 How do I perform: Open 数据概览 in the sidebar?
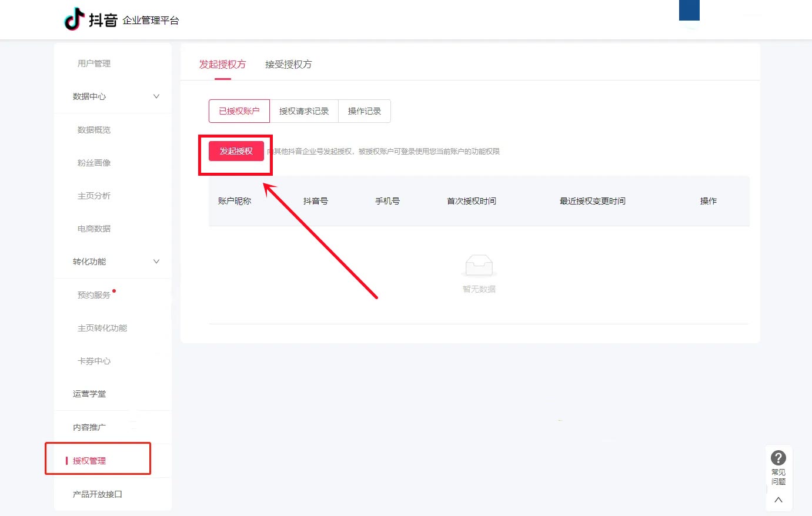[94, 130]
